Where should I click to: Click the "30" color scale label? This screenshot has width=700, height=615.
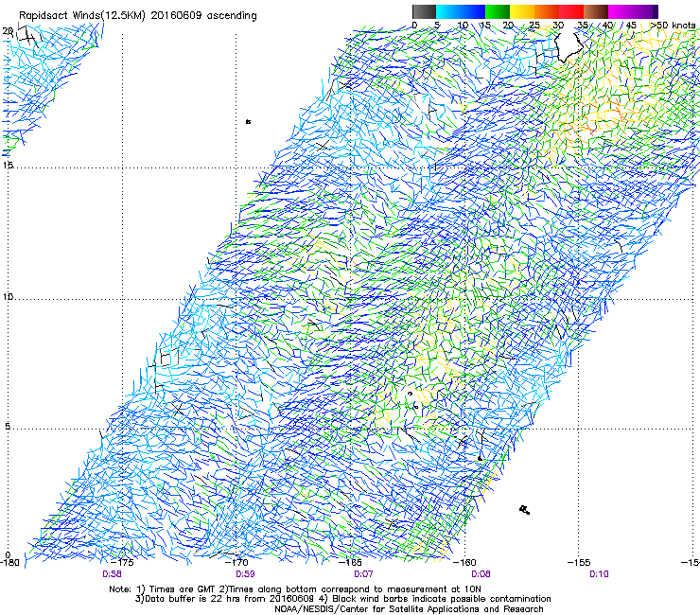point(558,26)
